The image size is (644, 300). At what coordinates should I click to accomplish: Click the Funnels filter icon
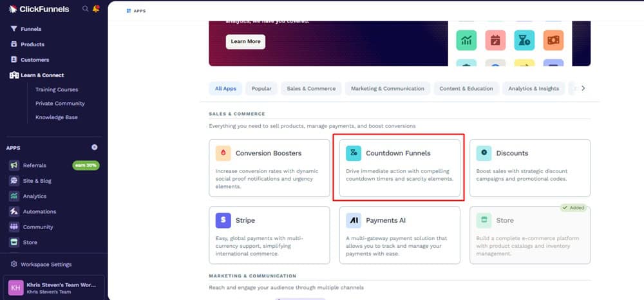[14, 29]
